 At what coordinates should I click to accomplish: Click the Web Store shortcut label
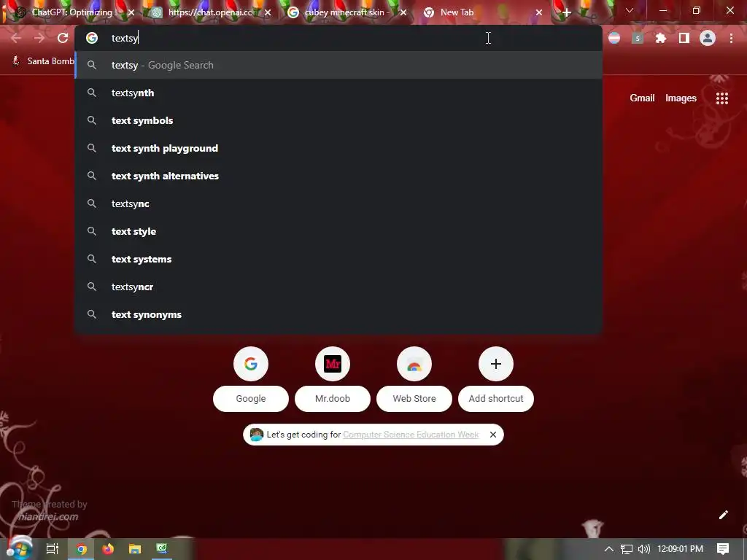[414, 399]
